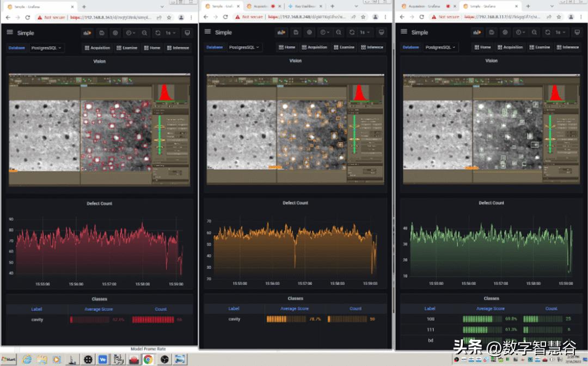Zoom out time range in the right window
Viewport: 588px width, 366px height.
coord(535,32)
